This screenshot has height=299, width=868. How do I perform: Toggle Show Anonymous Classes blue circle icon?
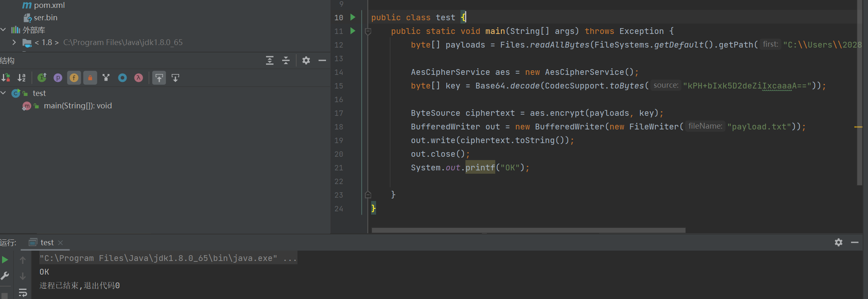coord(122,78)
